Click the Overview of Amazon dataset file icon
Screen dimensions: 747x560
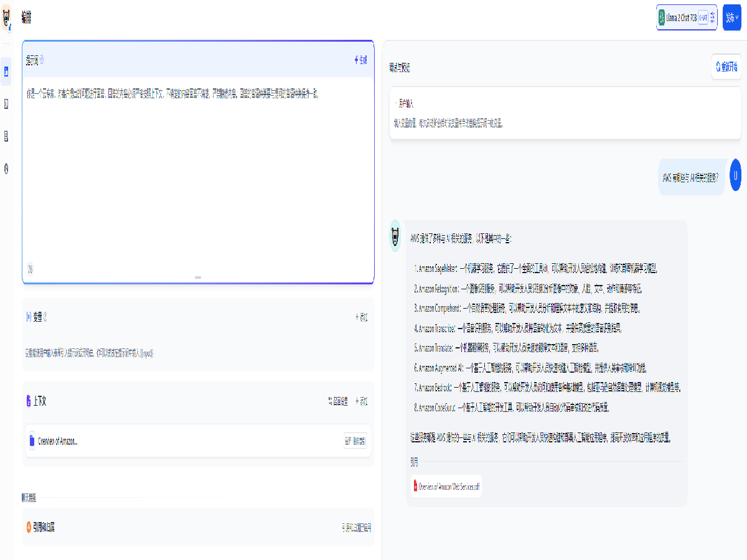(32, 441)
